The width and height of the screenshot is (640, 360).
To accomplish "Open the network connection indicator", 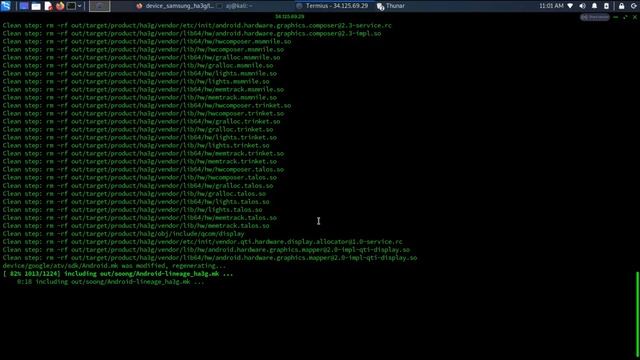I will [570, 6].
